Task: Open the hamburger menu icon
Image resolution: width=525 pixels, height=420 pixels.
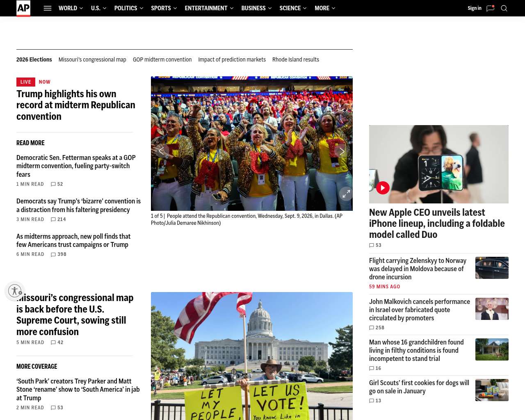Action: coord(48,8)
